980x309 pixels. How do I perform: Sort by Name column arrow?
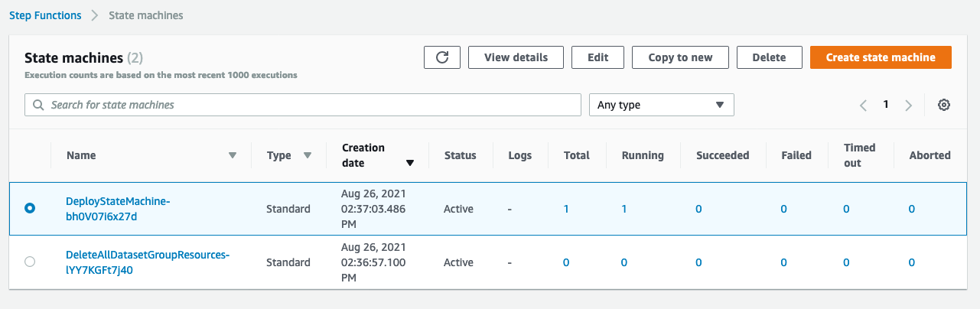pyautogui.click(x=233, y=155)
